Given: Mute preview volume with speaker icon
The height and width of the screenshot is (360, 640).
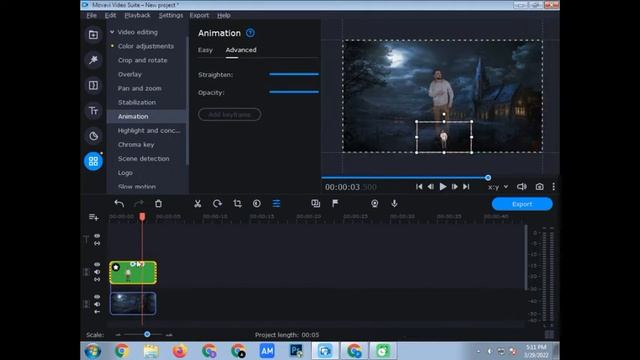Looking at the screenshot, I should click(522, 187).
